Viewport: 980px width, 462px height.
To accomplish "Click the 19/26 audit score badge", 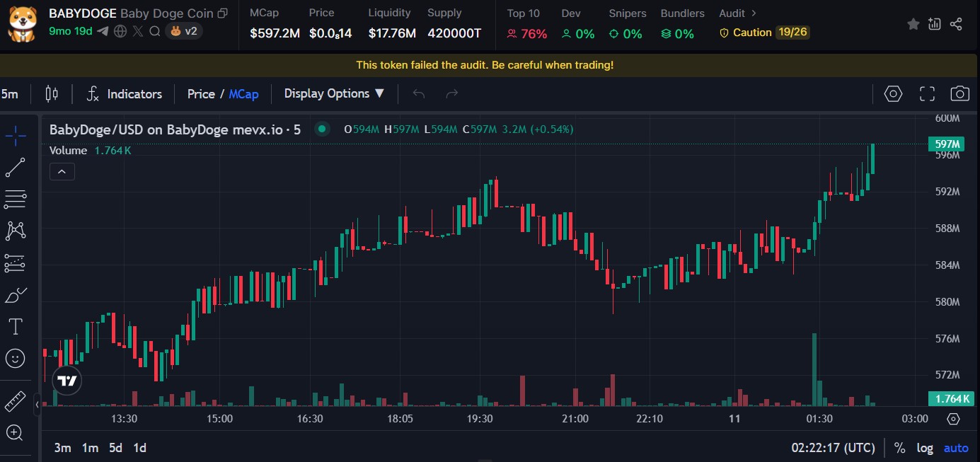I will (792, 33).
